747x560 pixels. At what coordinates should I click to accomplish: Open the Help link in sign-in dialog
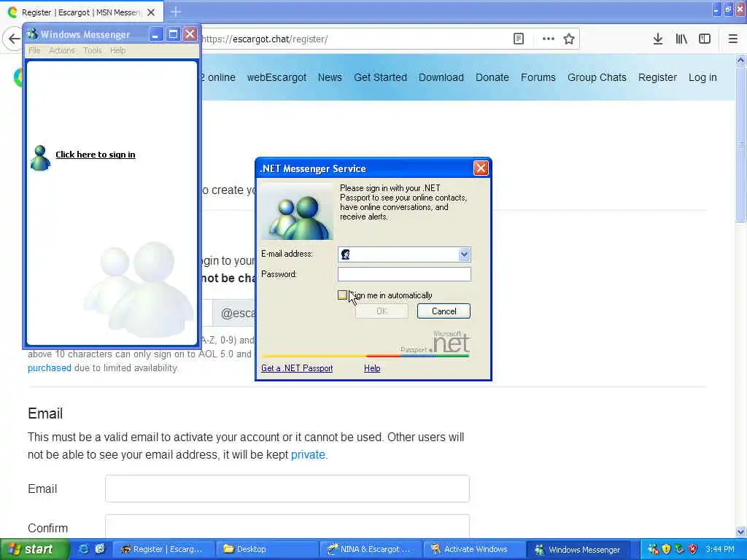click(372, 368)
